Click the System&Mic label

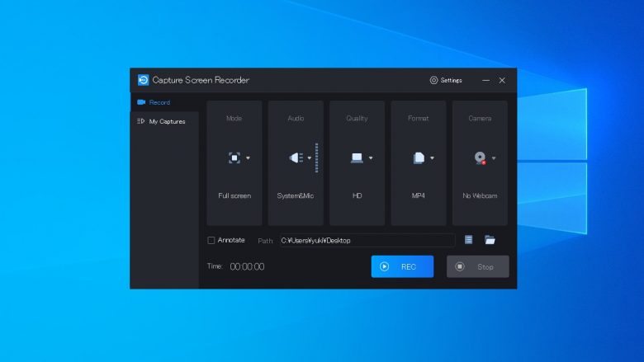click(x=296, y=195)
